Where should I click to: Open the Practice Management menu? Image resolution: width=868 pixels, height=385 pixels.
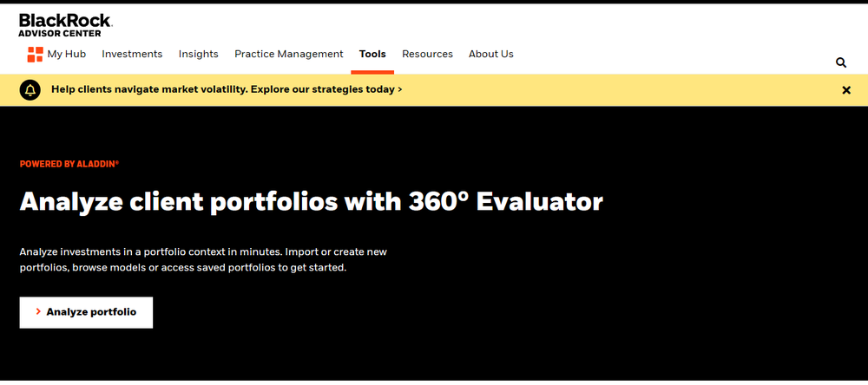click(288, 55)
